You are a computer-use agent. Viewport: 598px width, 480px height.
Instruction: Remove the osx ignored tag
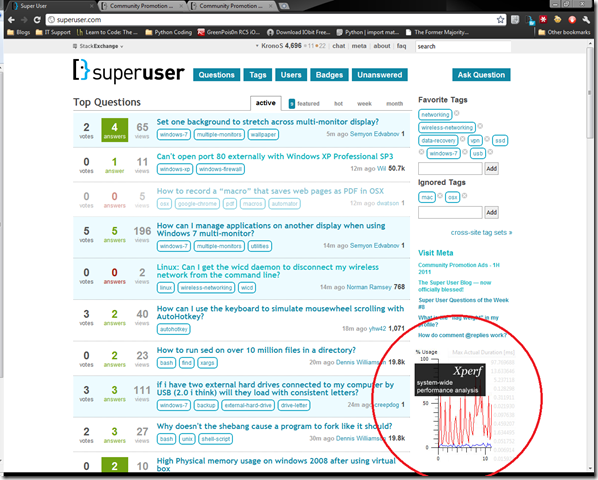click(464, 196)
